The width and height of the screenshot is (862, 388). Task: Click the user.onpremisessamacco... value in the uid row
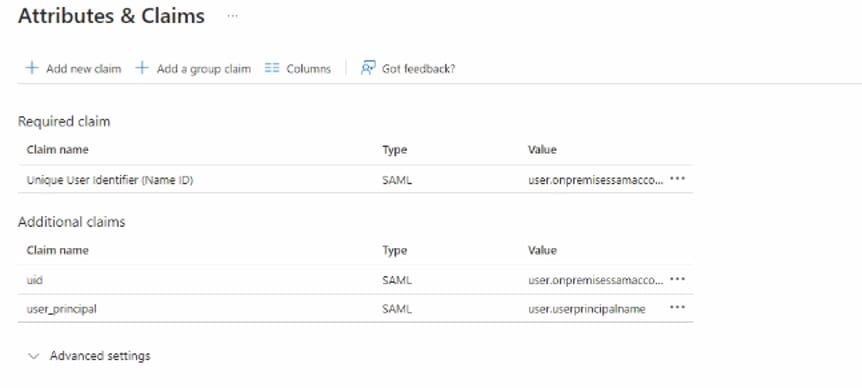(x=596, y=280)
